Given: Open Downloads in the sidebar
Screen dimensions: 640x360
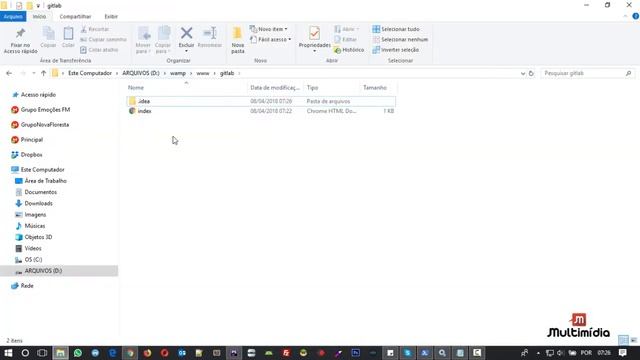Looking at the screenshot, I should click(x=38, y=203).
